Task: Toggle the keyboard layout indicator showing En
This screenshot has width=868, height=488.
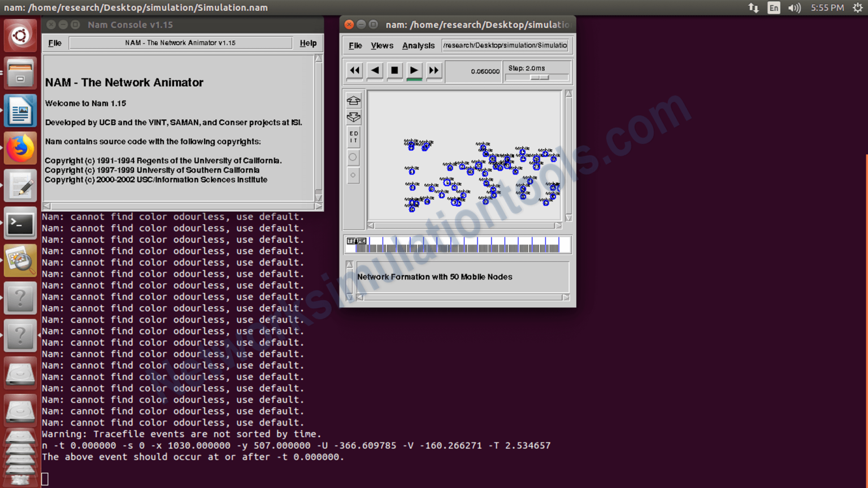Action: click(x=774, y=8)
